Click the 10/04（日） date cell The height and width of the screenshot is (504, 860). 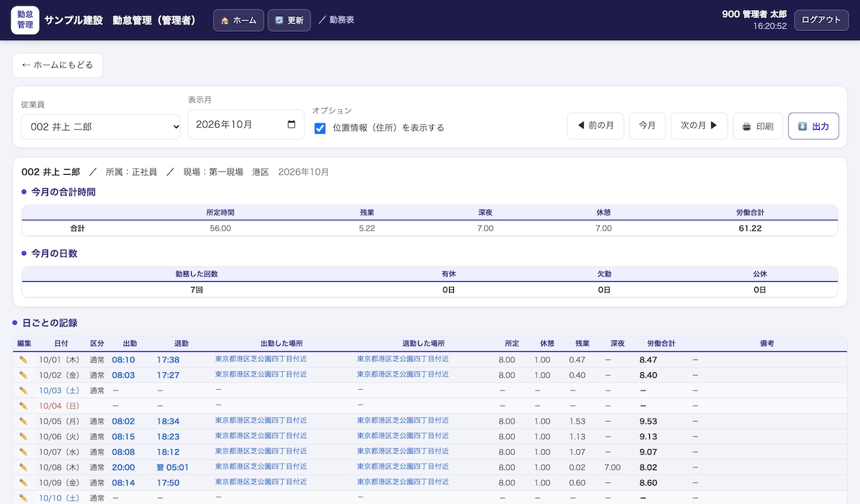tap(60, 406)
